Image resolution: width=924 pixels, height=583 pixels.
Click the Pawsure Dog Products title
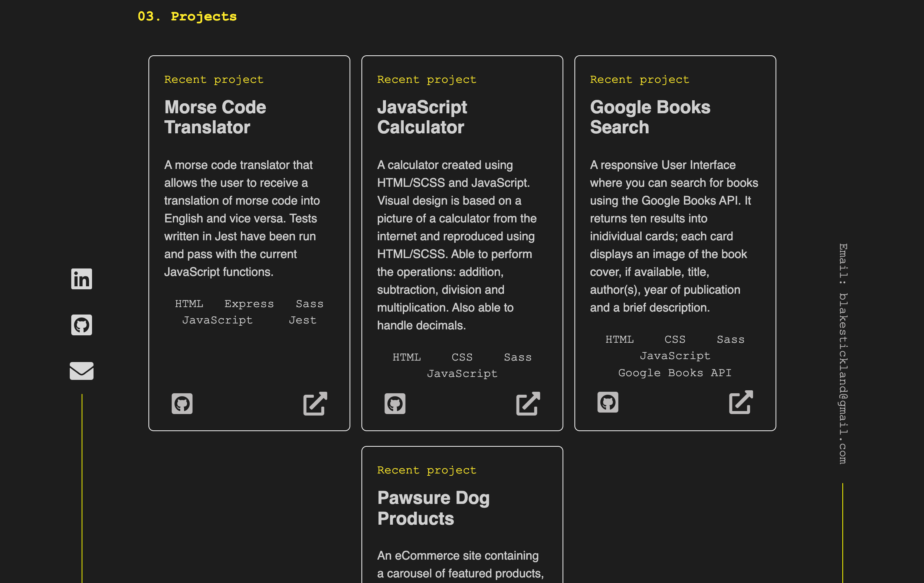433,508
